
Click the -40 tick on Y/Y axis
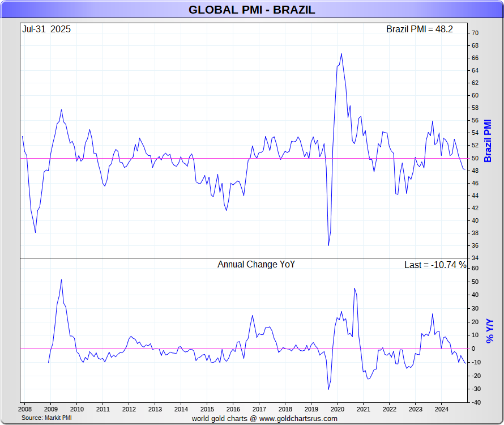(x=476, y=403)
